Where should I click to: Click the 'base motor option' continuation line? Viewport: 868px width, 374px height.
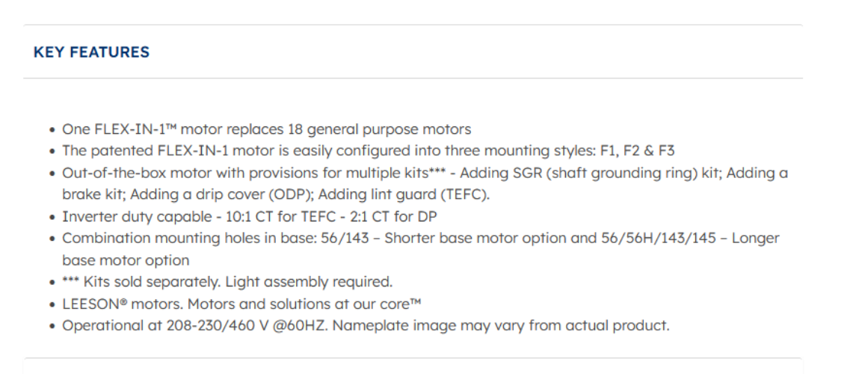pyautogui.click(x=126, y=260)
